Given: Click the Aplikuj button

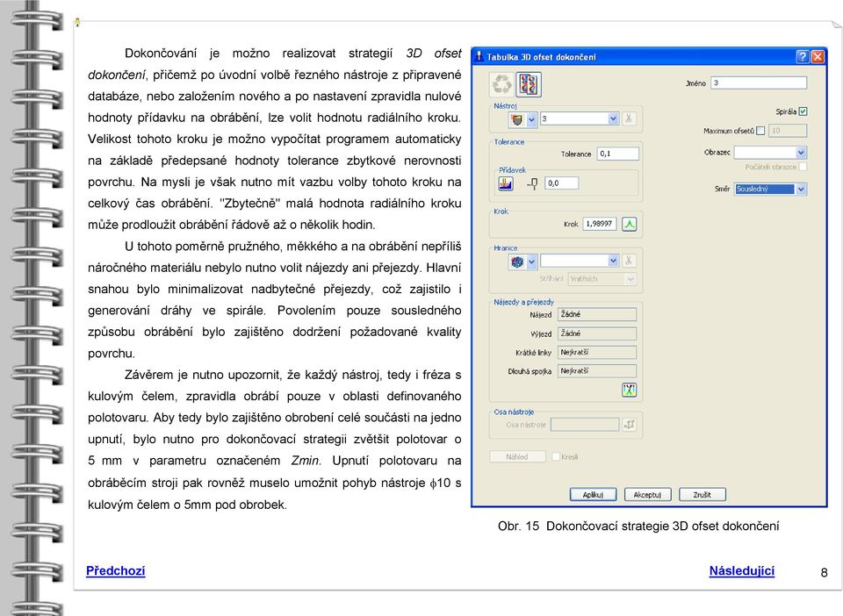Looking at the screenshot, I should [x=593, y=495].
